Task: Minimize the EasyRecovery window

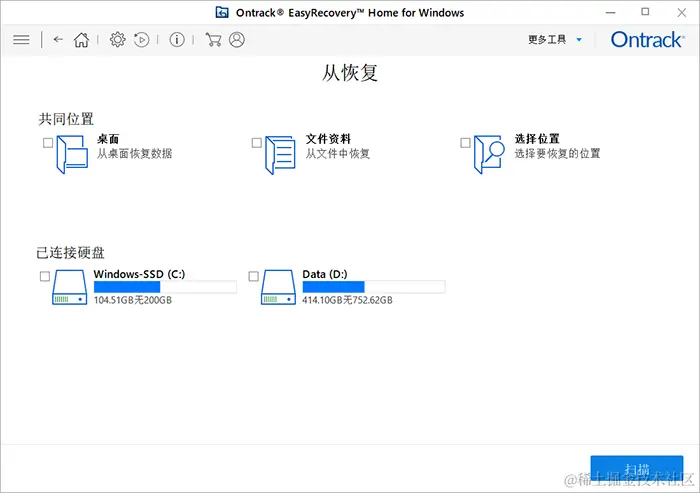Action: [610, 13]
